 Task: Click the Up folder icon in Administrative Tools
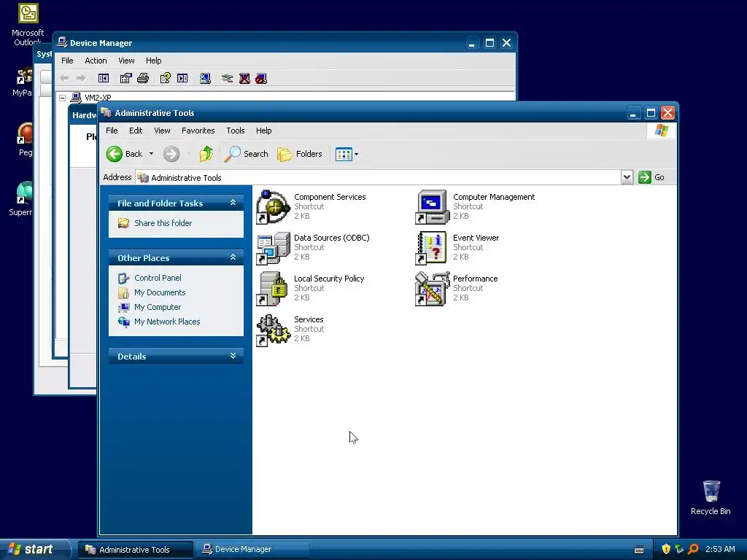(x=206, y=154)
